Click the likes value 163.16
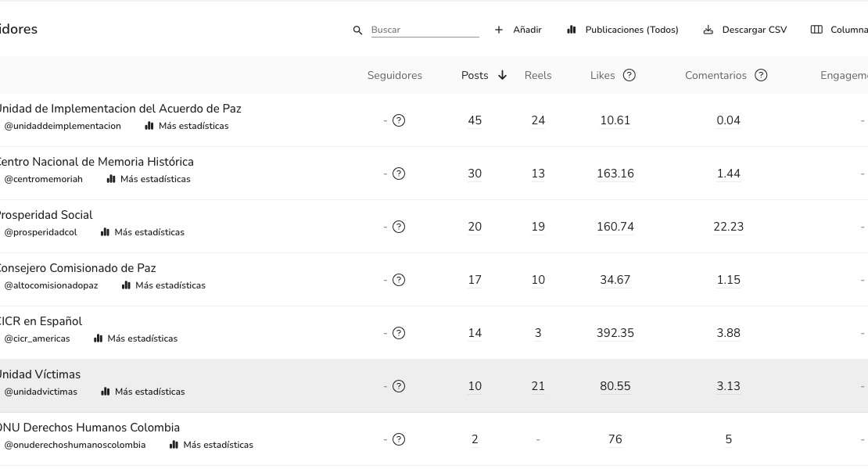This screenshot has height=469, width=868. [615, 174]
